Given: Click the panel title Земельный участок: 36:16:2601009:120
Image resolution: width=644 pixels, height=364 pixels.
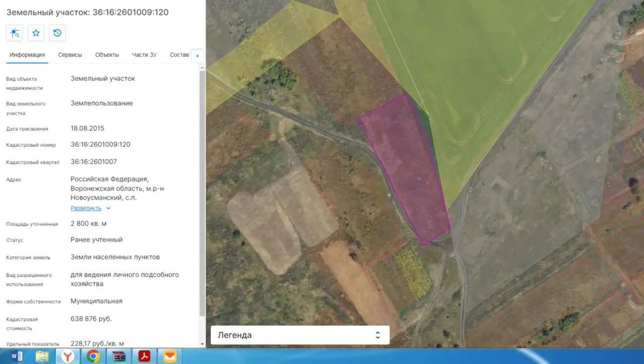Looking at the screenshot, I should click(87, 12).
